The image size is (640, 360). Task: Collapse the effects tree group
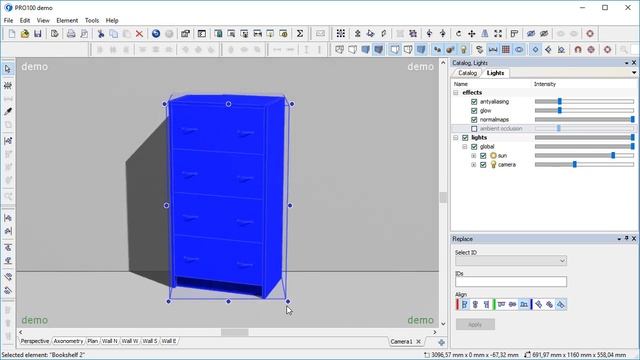(456, 93)
